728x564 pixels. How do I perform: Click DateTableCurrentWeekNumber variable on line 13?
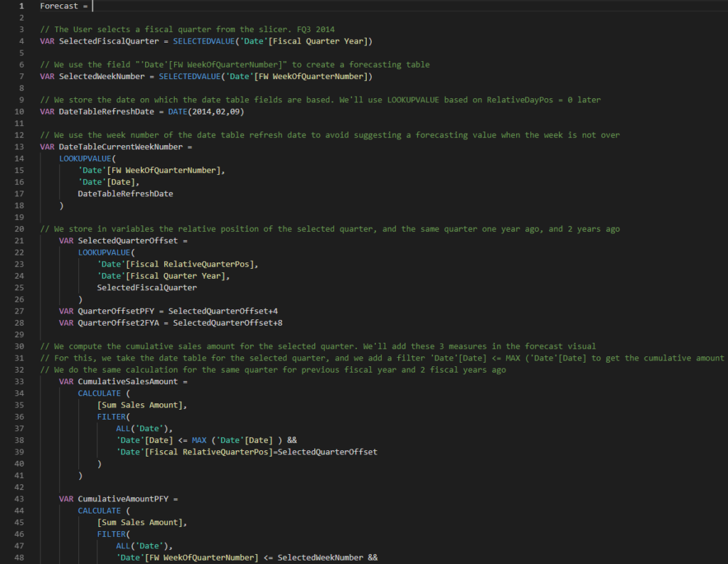pyautogui.click(x=118, y=147)
